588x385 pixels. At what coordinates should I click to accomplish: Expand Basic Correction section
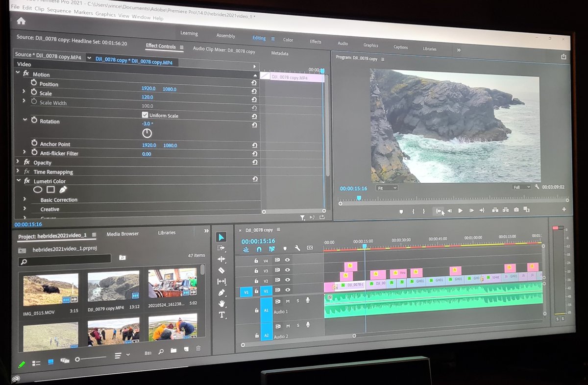point(24,199)
